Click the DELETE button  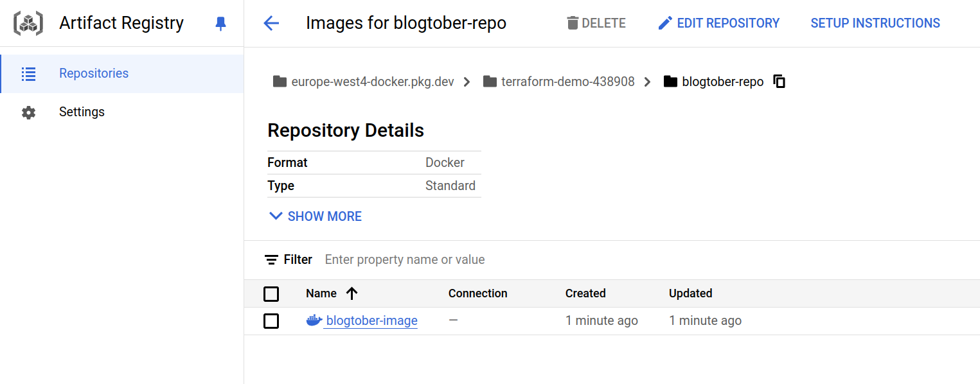pos(596,24)
